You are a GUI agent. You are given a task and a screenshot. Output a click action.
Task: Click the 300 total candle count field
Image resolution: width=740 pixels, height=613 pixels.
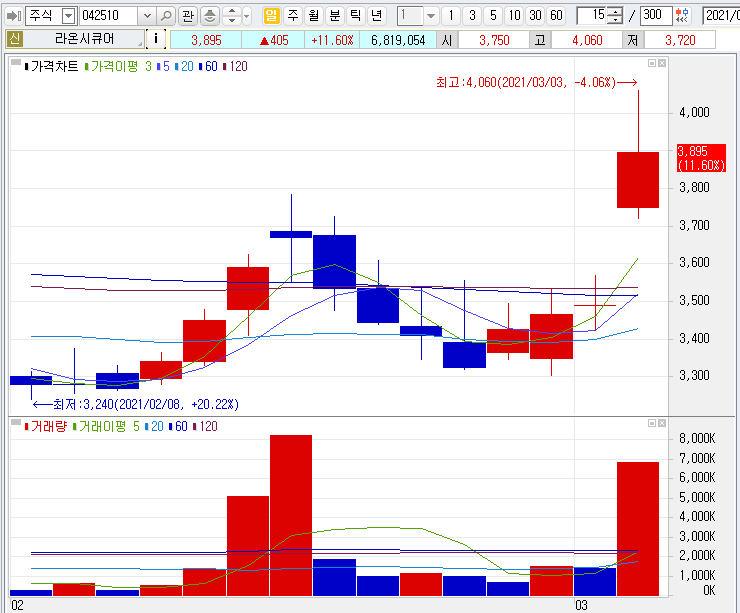pyautogui.click(x=656, y=16)
